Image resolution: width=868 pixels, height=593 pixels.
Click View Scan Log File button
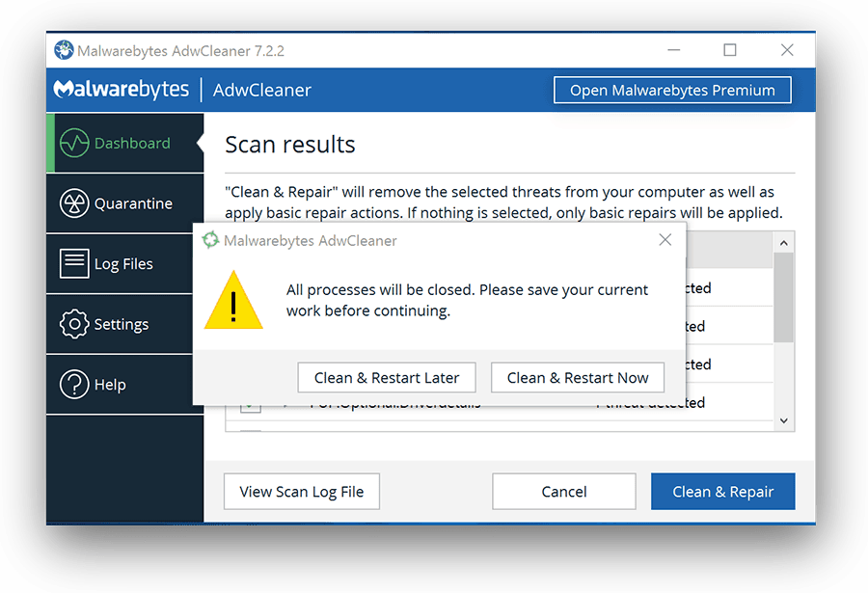302,492
